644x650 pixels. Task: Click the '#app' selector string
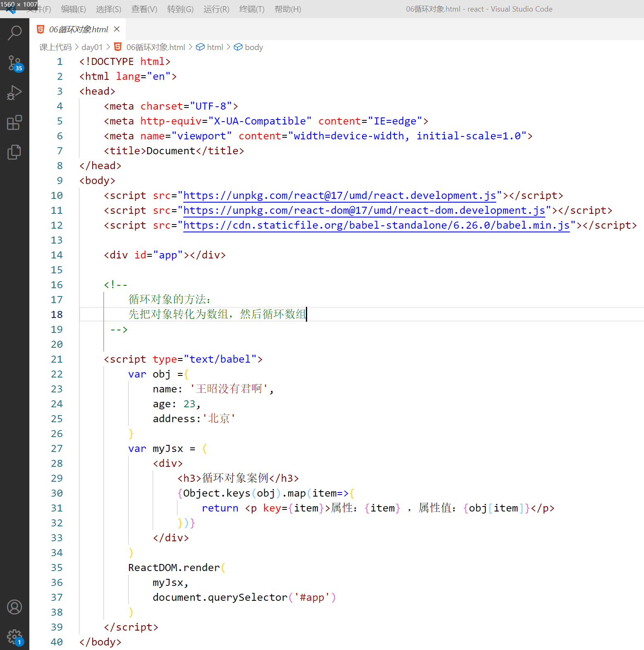coord(312,597)
